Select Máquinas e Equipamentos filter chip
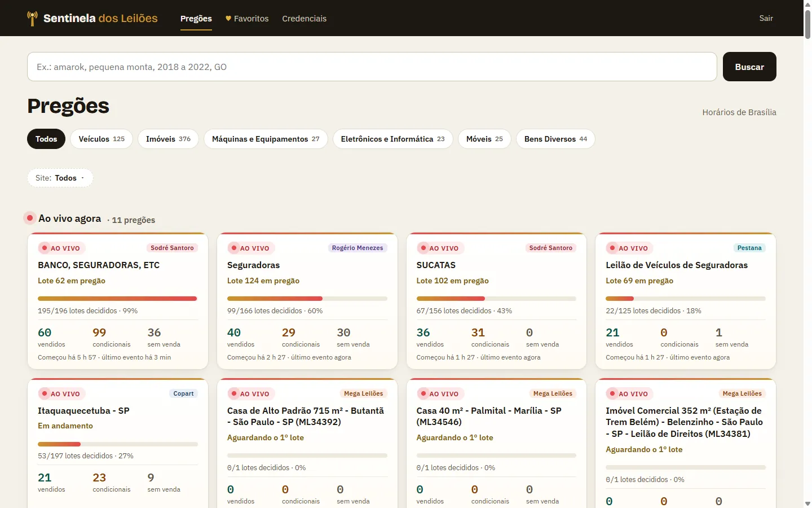The height and width of the screenshot is (508, 812). tap(266, 139)
